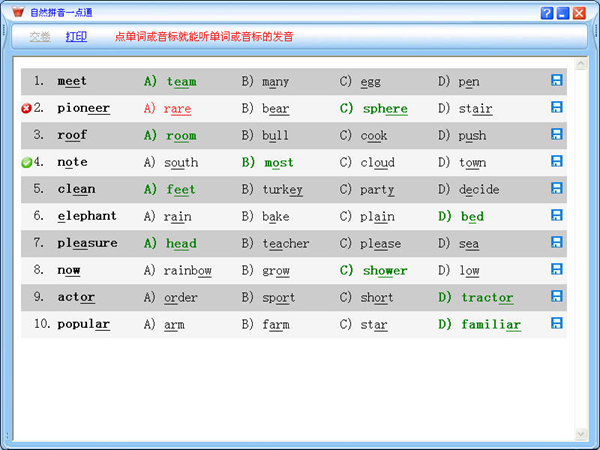Screen dimensions: 600x450
Task: Play pronunciation of the word elephant
Action: click(x=87, y=216)
